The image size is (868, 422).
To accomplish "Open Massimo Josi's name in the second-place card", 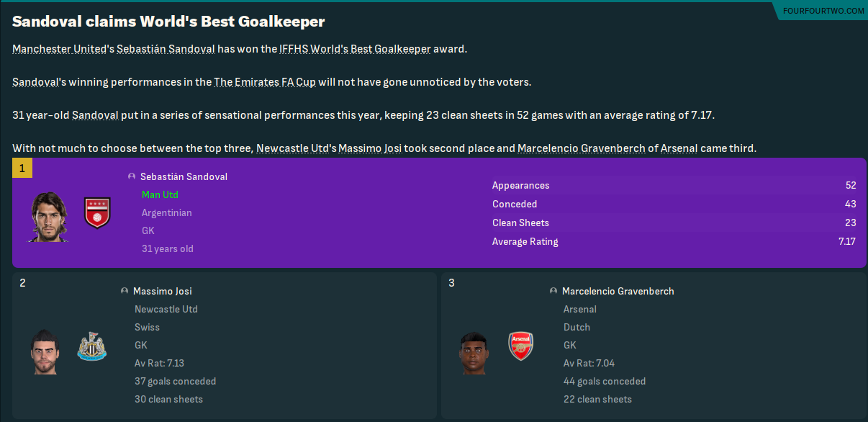I will tap(163, 292).
